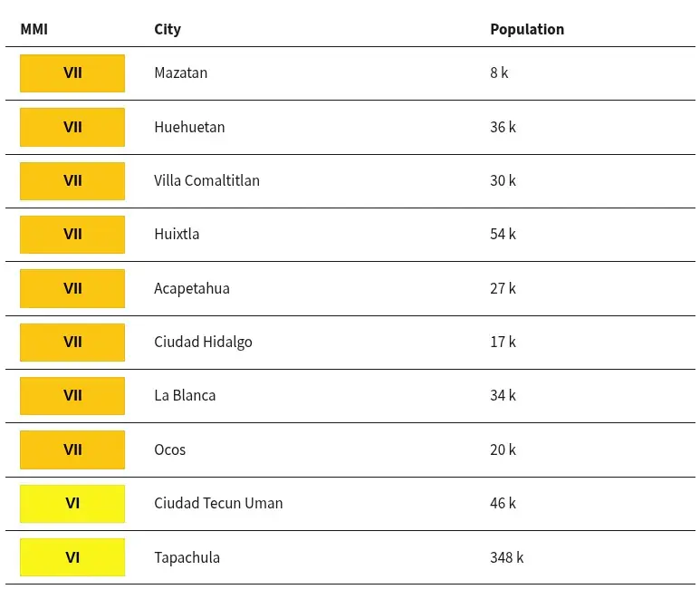
Task: Click Ciudad Hidalgo in the city column
Action: (203, 343)
